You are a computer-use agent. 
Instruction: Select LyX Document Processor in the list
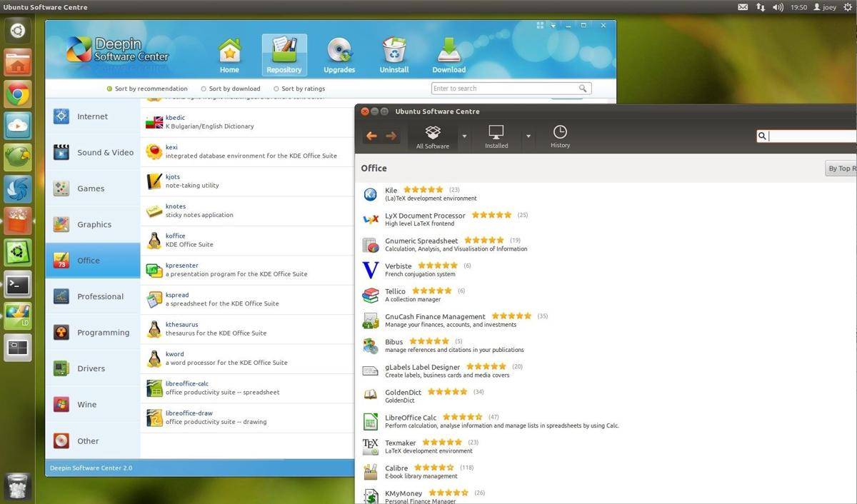click(607, 219)
